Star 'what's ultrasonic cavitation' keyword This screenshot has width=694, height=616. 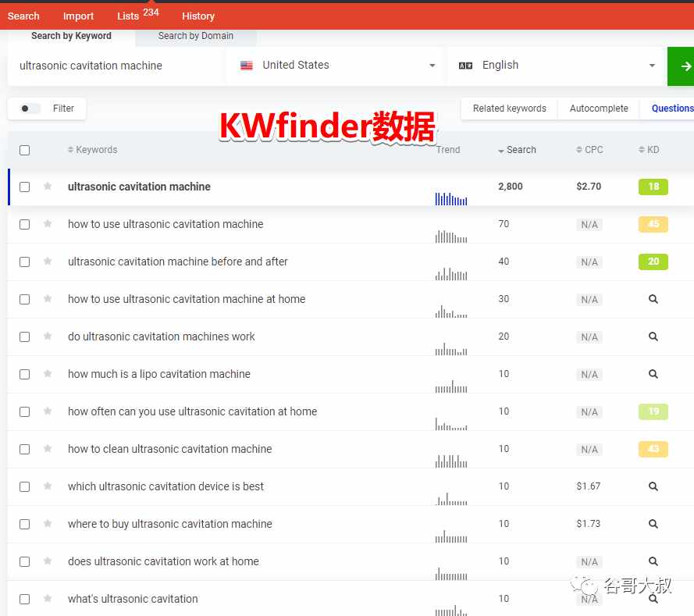48,599
